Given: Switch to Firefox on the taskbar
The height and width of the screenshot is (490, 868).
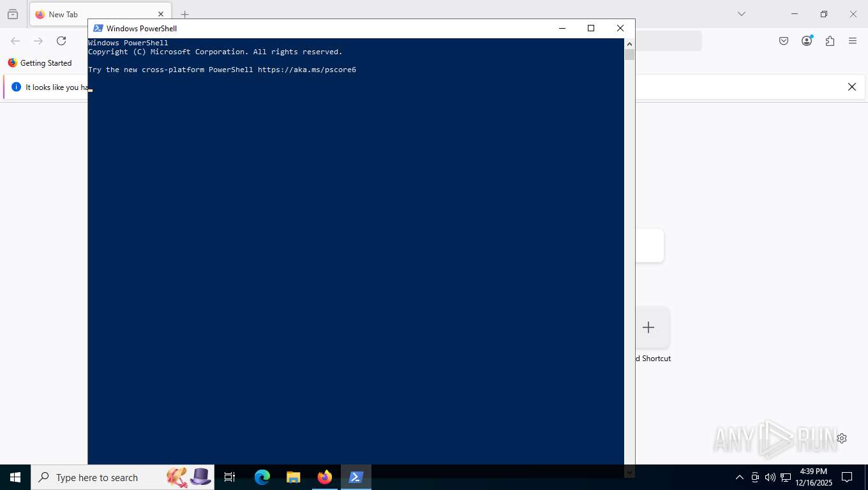Looking at the screenshot, I should click(x=325, y=477).
